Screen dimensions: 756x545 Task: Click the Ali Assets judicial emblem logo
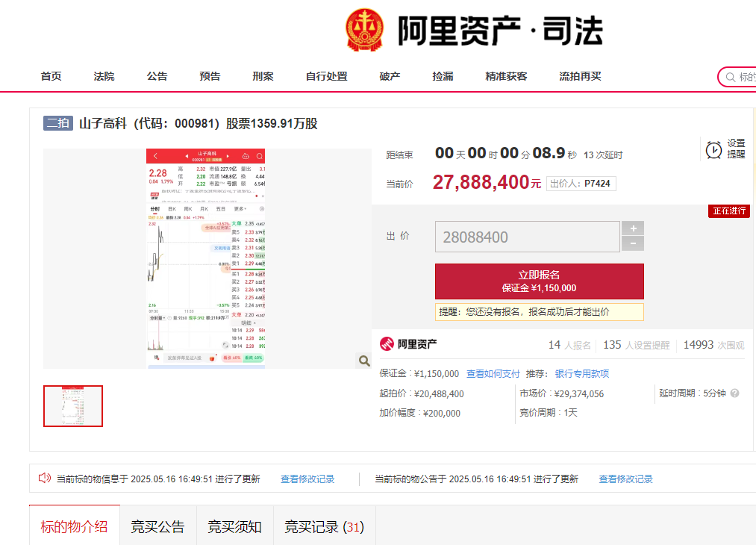coord(364,30)
